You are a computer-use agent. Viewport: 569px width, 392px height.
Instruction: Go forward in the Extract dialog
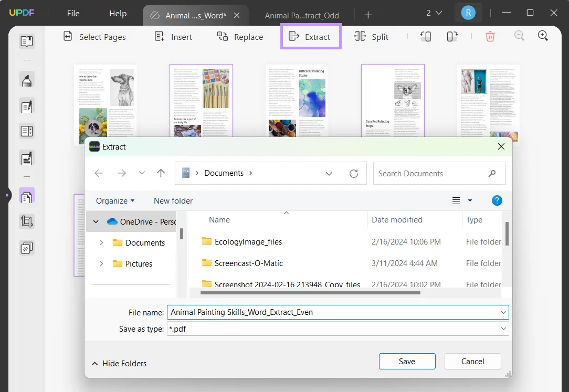click(x=122, y=173)
